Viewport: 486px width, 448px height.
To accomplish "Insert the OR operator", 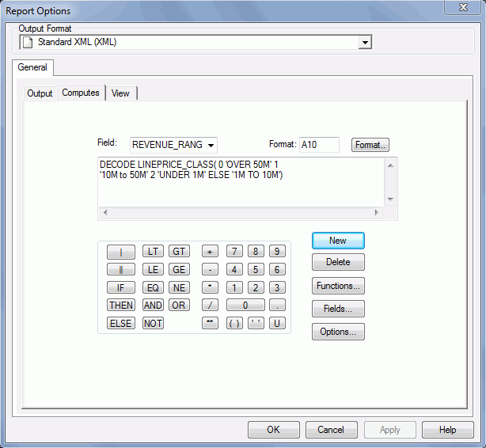I will pyautogui.click(x=179, y=305).
